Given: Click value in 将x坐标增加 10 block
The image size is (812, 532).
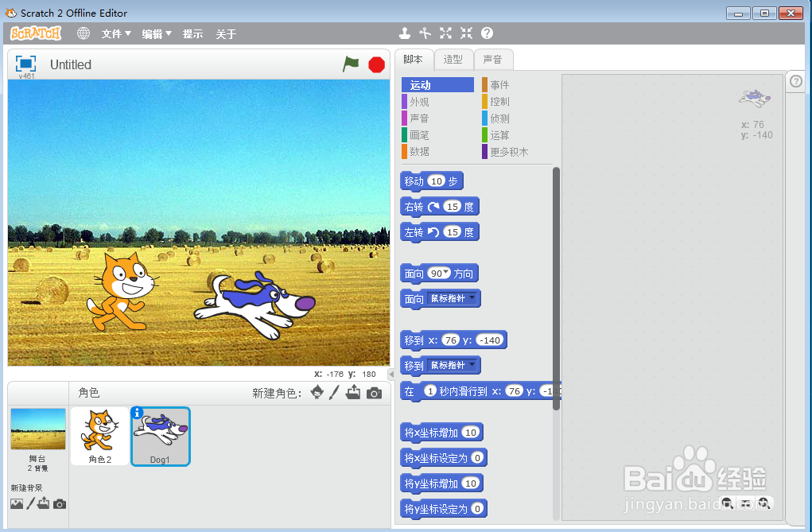Looking at the screenshot, I should [470, 433].
